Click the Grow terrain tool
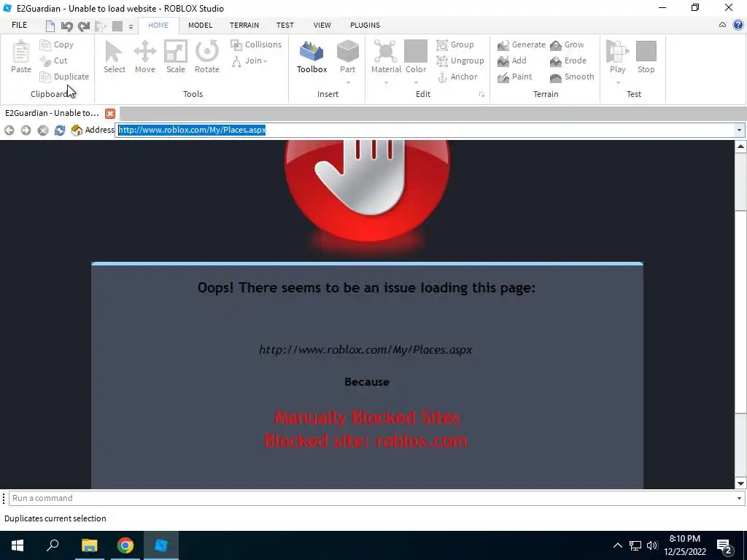Viewport: 747px width, 560px height. [566, 44]
